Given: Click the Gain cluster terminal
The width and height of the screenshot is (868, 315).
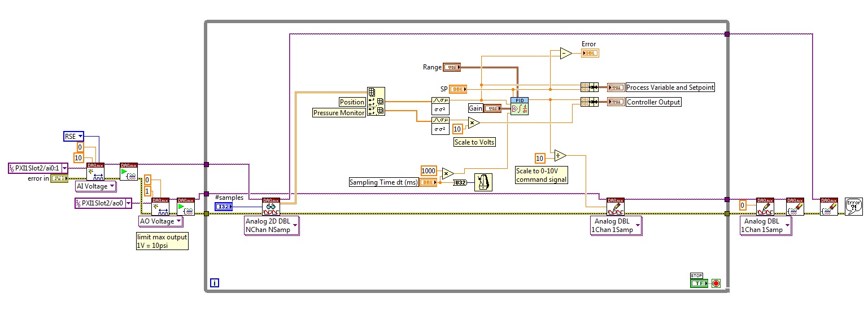Looking at the screenshot, I should pos(493,108).
